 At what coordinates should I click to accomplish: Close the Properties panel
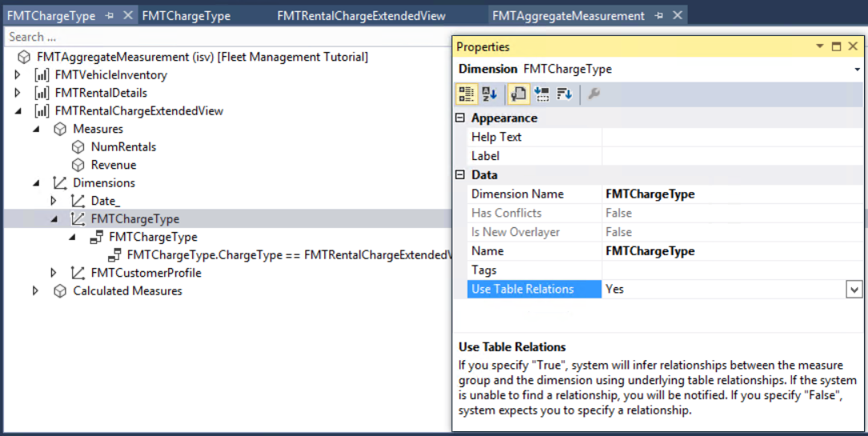pos(853,46)
